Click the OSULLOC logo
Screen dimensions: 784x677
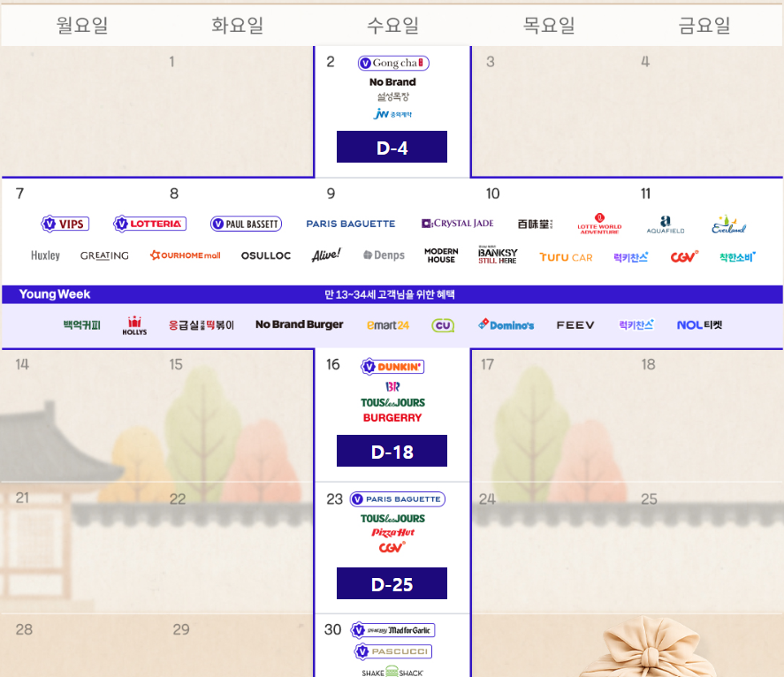click(266, 256)
